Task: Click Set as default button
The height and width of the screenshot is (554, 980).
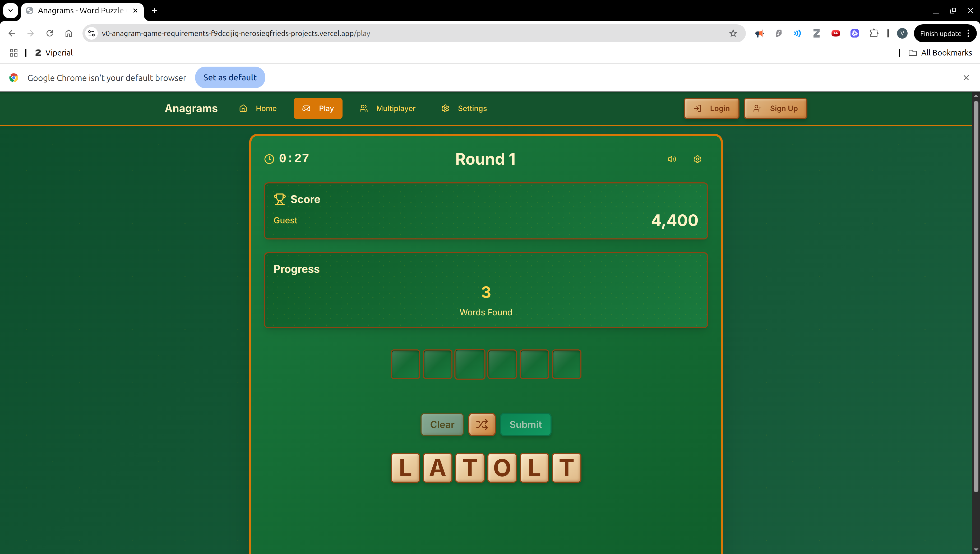Action: 230,78
